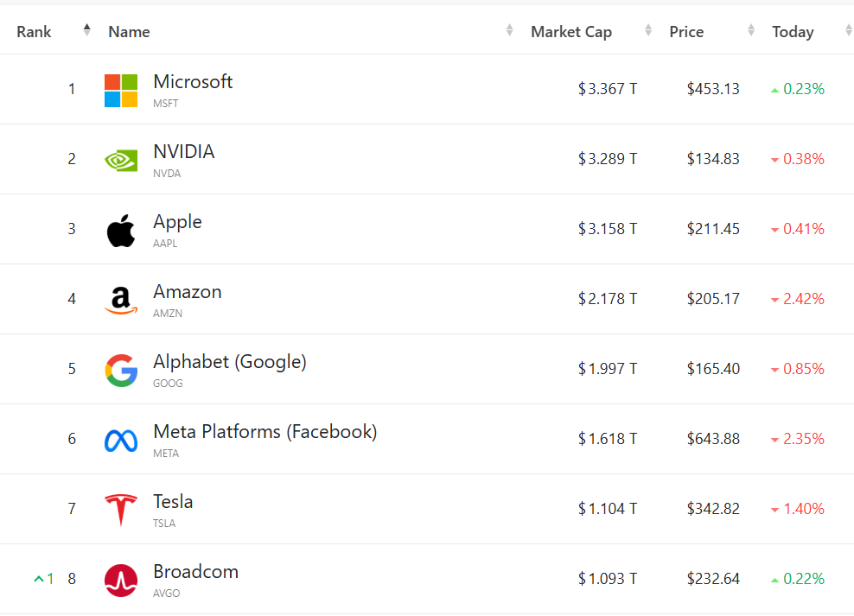The image size is (854, 616).
Task: Sort by Name column sort arrows
Action: [509, 31]
